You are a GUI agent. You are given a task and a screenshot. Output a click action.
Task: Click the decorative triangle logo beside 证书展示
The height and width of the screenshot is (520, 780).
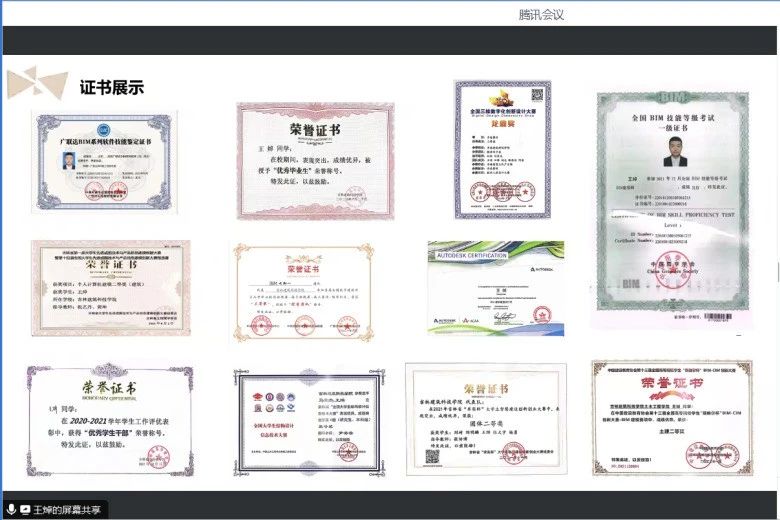tap(37, 84)
